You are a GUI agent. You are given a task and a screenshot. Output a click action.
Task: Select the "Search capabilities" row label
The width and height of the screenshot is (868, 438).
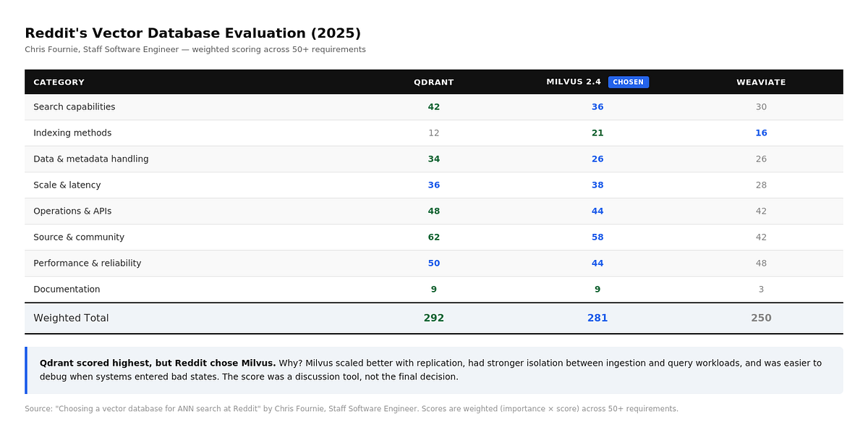(75, 106)
